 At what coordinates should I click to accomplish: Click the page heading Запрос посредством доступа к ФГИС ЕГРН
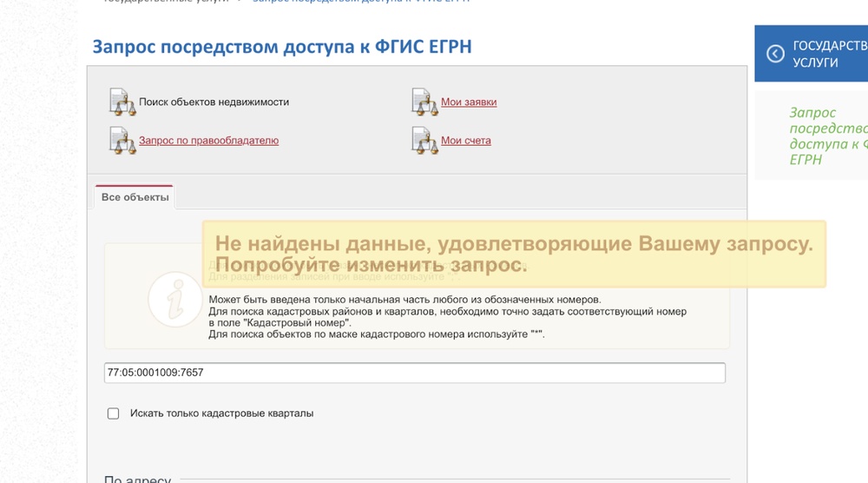pos(282,47)
